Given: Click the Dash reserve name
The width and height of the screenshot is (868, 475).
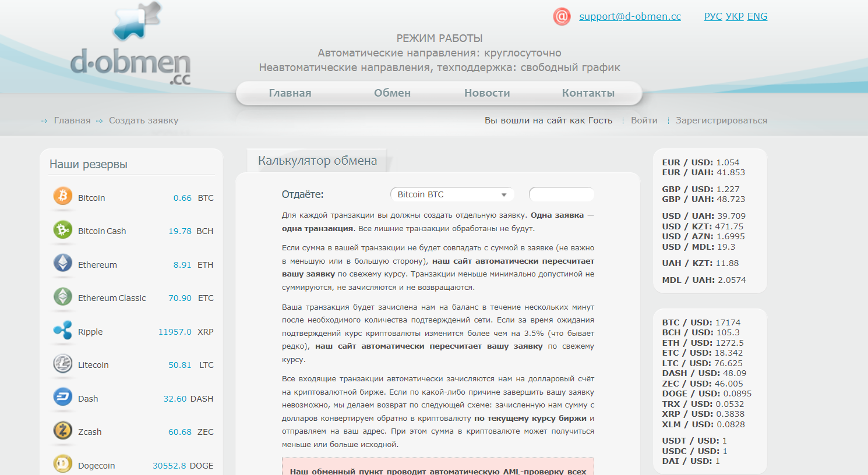Looking at the screenshot, I should (88, 399).
